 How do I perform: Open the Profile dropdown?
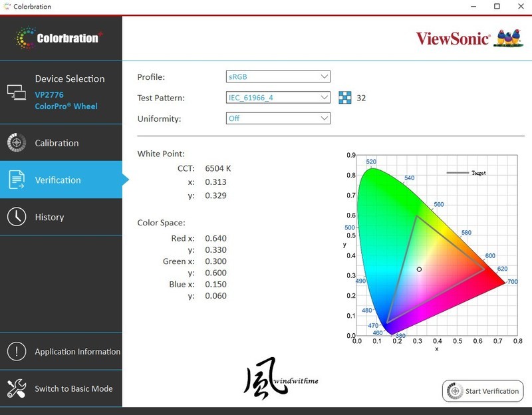coord(278,76)
